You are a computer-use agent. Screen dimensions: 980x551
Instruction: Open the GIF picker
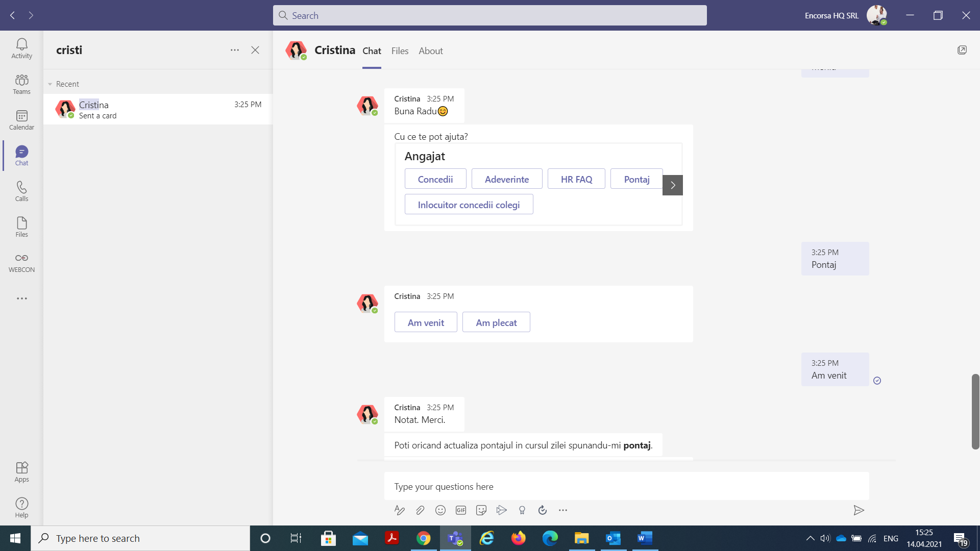[x=461, y=510]
